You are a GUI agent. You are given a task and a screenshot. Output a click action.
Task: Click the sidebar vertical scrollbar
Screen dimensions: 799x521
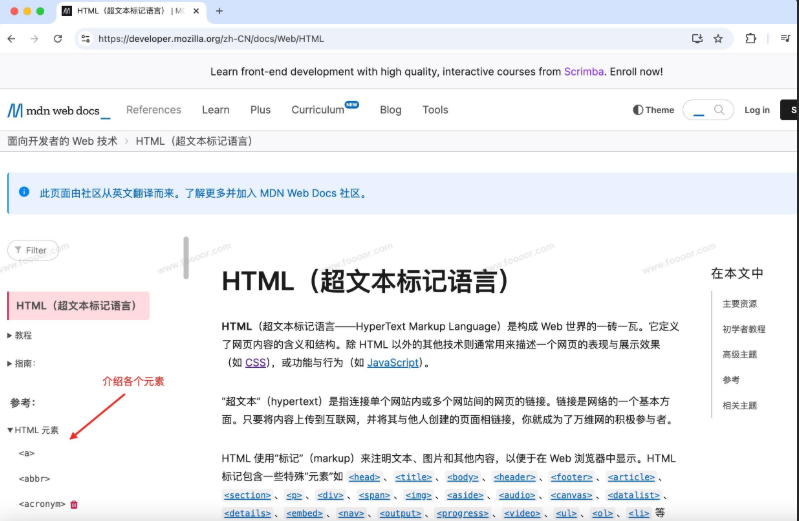click(185, 260)
